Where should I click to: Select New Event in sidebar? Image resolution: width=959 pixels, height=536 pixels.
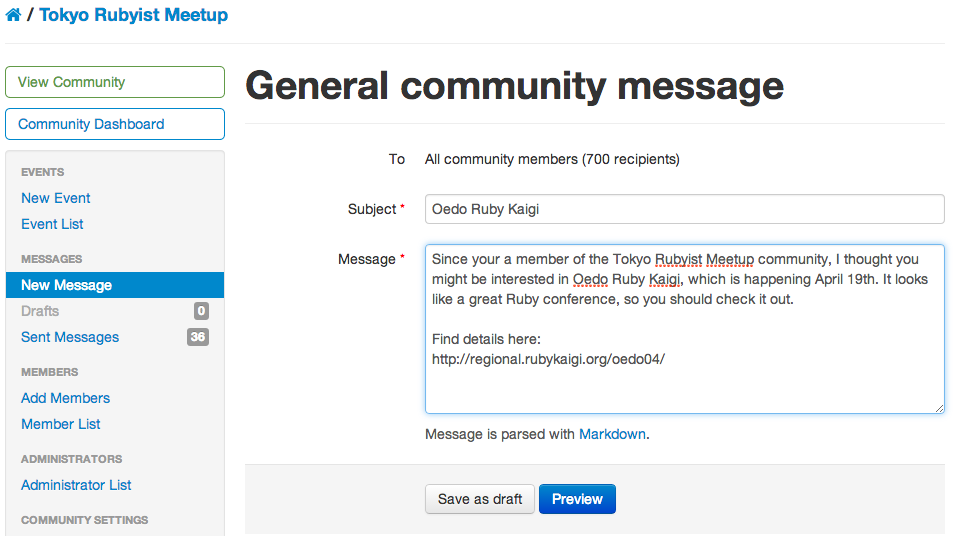56,198
